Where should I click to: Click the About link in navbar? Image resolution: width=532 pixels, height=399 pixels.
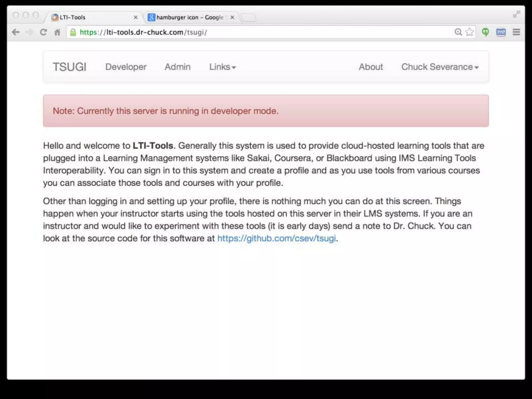coord(371,67)
